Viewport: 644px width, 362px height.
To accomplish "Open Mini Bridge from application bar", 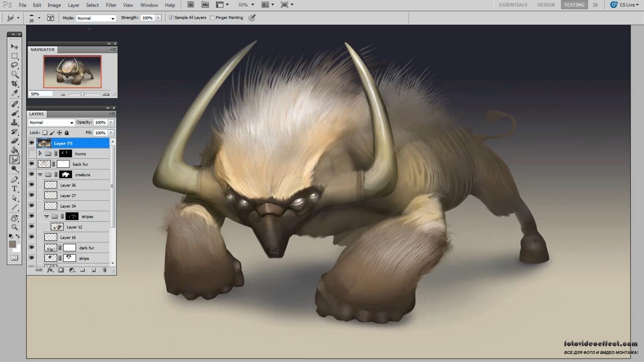I will [x=205, y=5].
